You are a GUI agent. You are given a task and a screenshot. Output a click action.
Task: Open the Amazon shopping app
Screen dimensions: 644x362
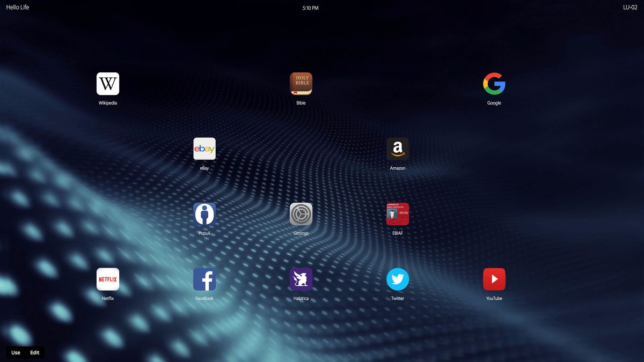click(x=398, y=149)
